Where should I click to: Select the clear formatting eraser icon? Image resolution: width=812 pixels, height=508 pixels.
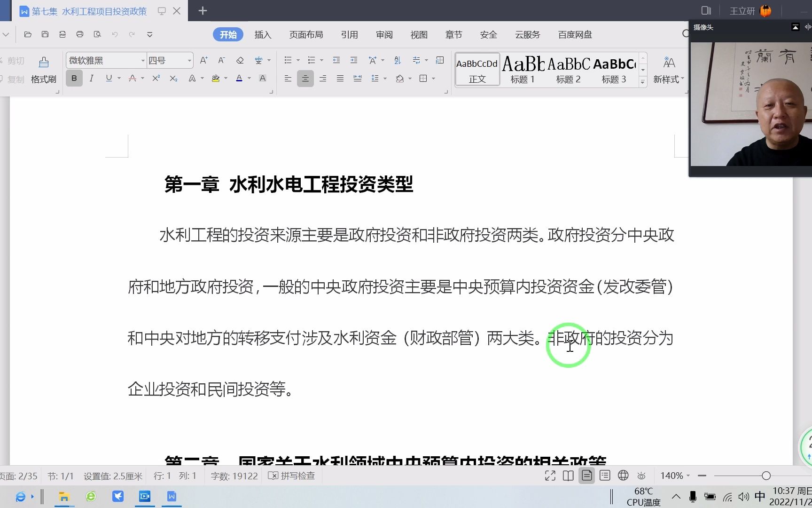240,60
